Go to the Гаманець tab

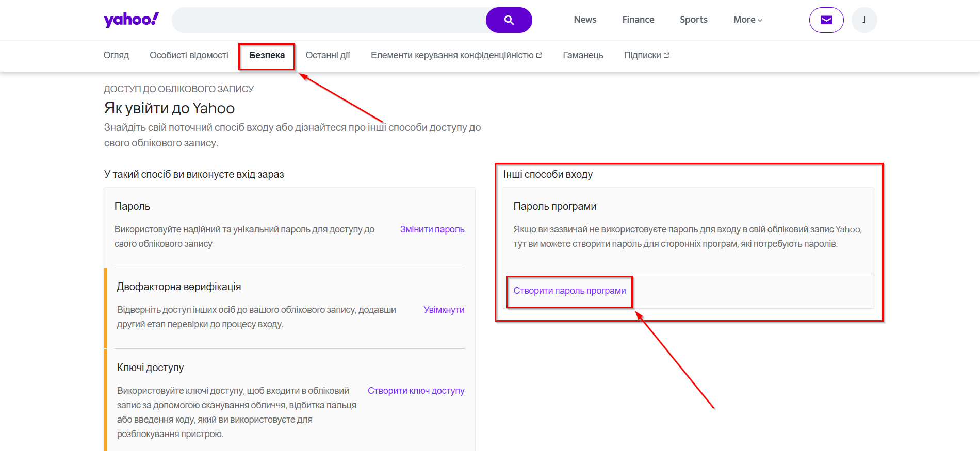583,55
